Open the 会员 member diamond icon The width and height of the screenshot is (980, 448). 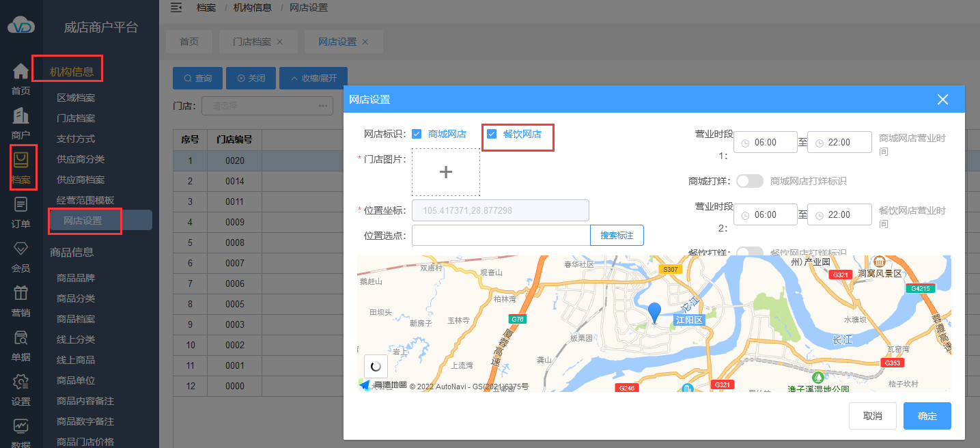pyautogui.click(x=21, y=249)
